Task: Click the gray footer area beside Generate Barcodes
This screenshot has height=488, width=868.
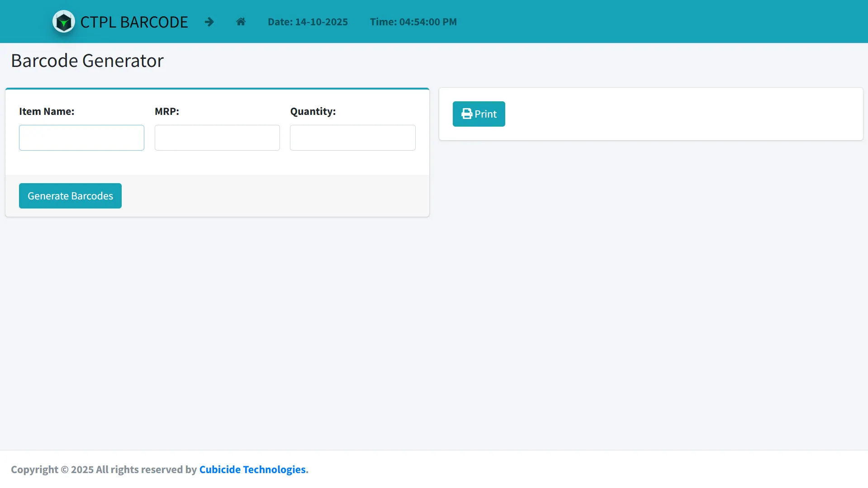Action: point(271,196)
